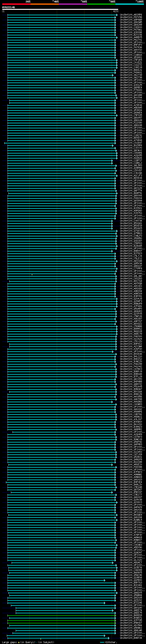The width and height of the screenshot is (146, 644).
Task: Select hit label UniRef100_C0NLP3
Action: click(131, 236)
